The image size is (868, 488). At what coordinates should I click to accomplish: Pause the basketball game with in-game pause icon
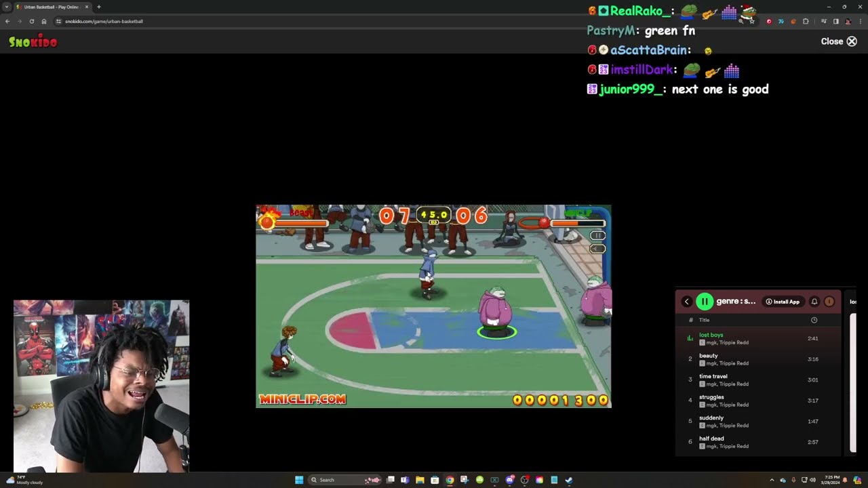[597, 235]
